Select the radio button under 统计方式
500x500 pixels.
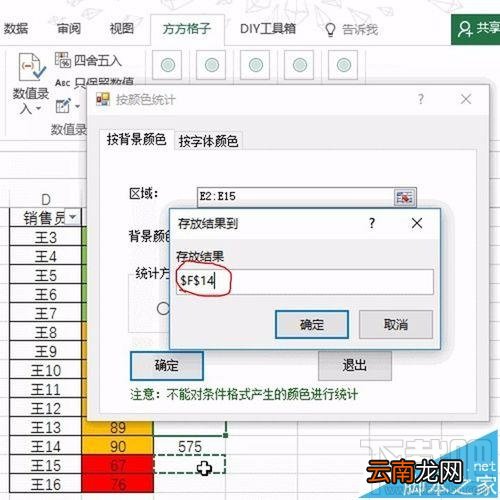pos(163,308)
